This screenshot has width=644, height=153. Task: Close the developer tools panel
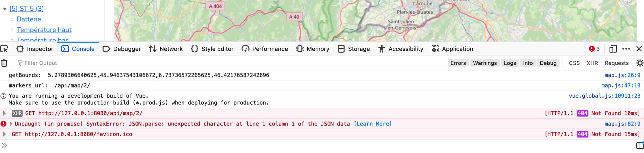tap(639, 49)
